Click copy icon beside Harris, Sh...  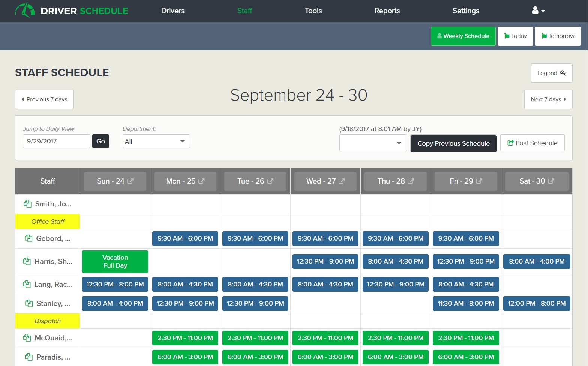pyautogui.click(x=27, y=261)
